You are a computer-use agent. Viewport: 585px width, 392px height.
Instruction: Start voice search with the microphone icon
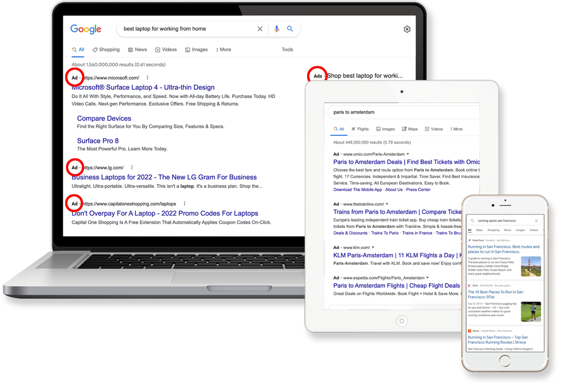pyautogui.click(x=276, y=29)
